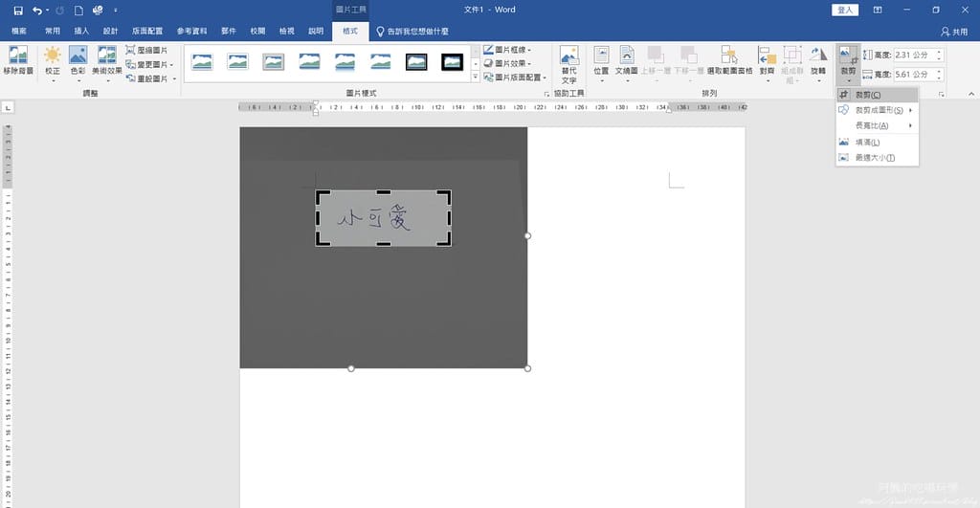Click the 圖片版面配置 (Picture Layout) icon

coord(488,77)
